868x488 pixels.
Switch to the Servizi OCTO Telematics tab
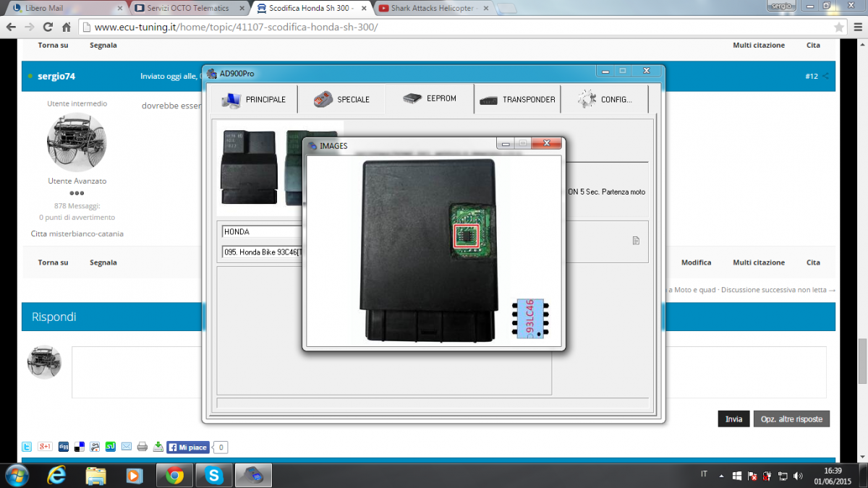click(187, 8)
